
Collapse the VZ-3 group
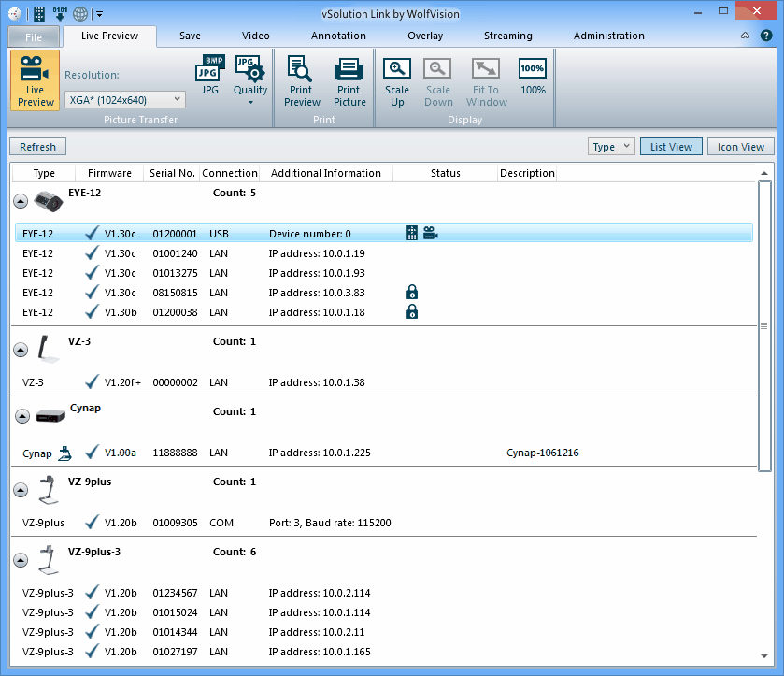pos(21,350)
